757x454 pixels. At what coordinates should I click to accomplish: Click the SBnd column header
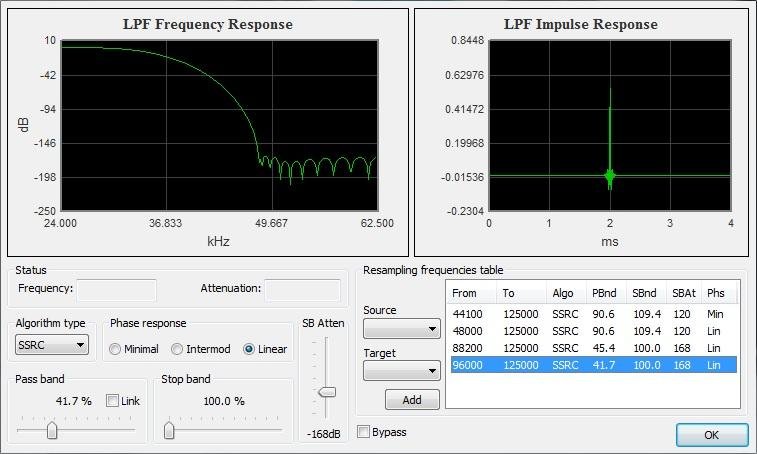click(646, 293)
